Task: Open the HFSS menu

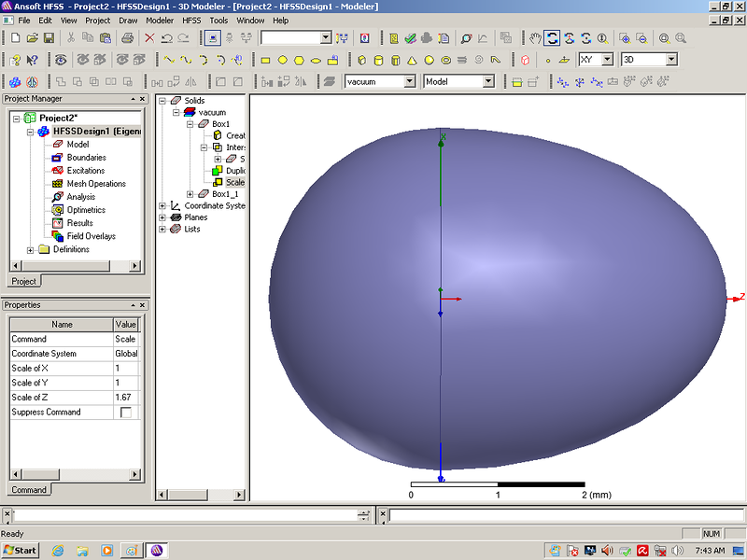Action: (192, 20)
